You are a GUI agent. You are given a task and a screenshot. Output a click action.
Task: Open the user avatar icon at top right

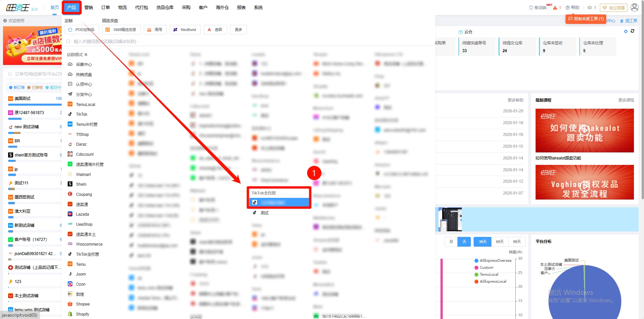click(634, 7)
